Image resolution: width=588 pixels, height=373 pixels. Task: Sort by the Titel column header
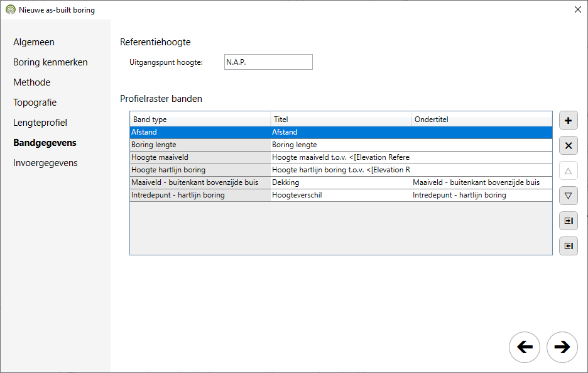coord(341,120)
